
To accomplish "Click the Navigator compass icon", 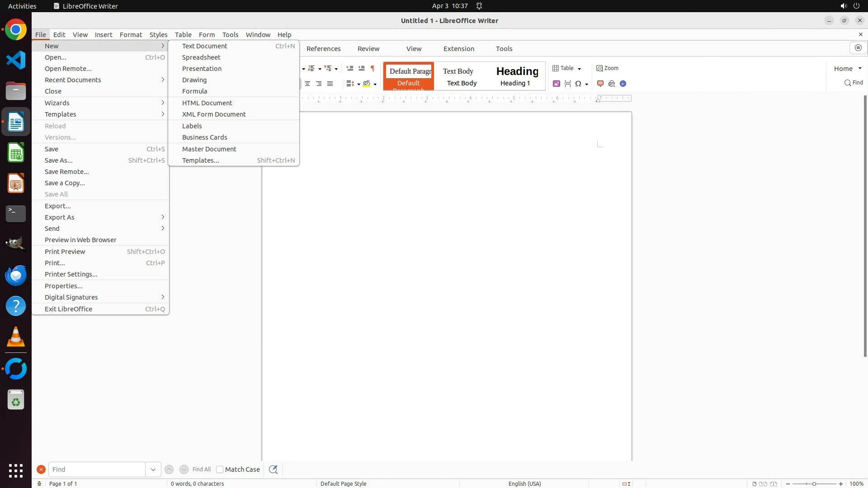I will pos(623,84).
